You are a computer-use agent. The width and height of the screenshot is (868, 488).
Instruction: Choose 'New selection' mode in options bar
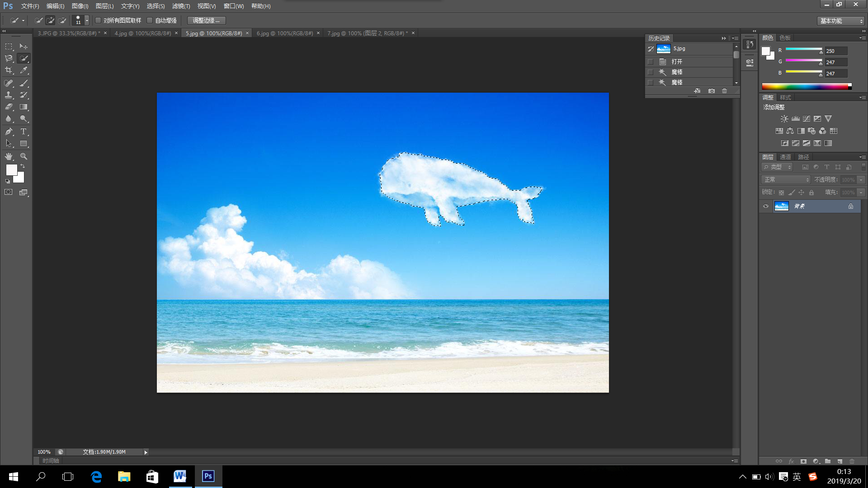(39, 20)
